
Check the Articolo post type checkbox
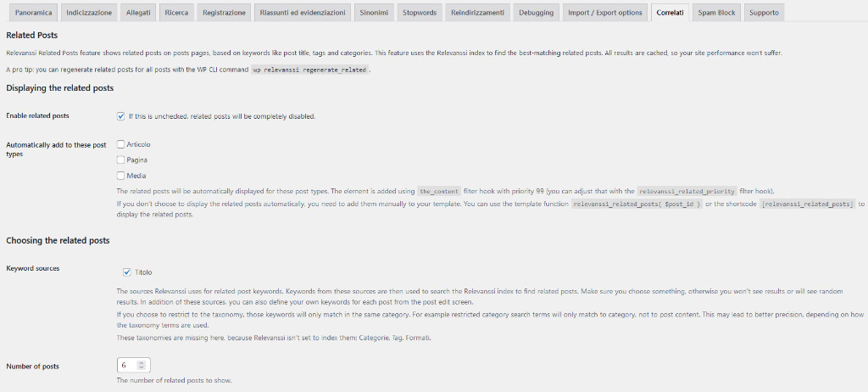120,144
